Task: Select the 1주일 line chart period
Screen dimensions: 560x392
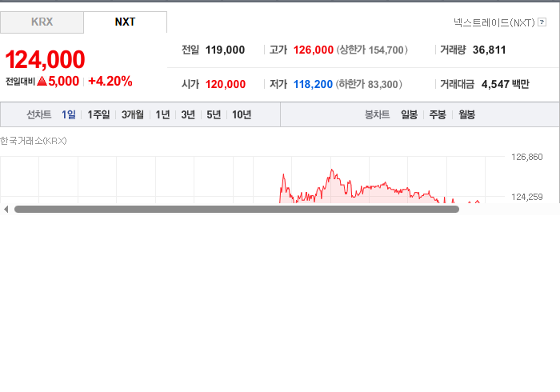Action: pyautogui.click(x=98, y=114)
